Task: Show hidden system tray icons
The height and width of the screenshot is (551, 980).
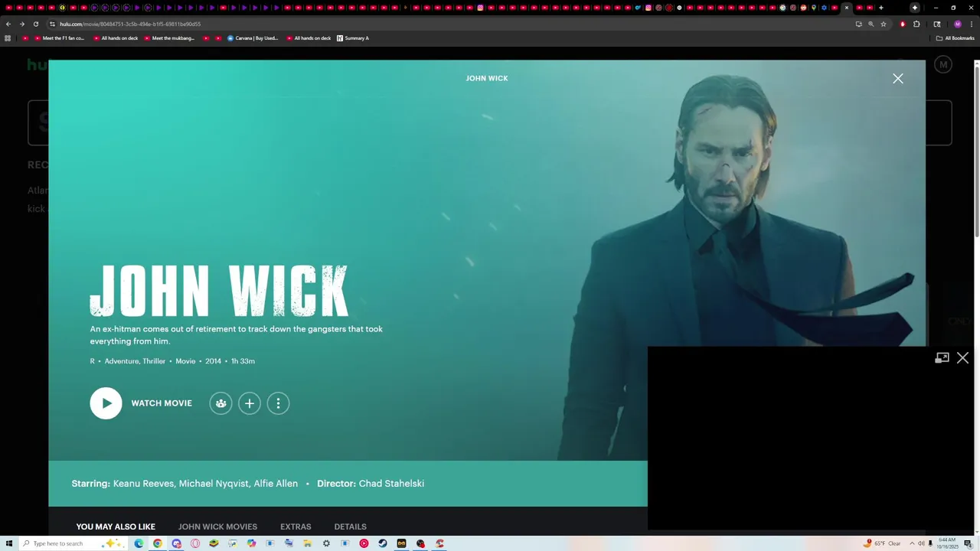Action: pos(912,543)
